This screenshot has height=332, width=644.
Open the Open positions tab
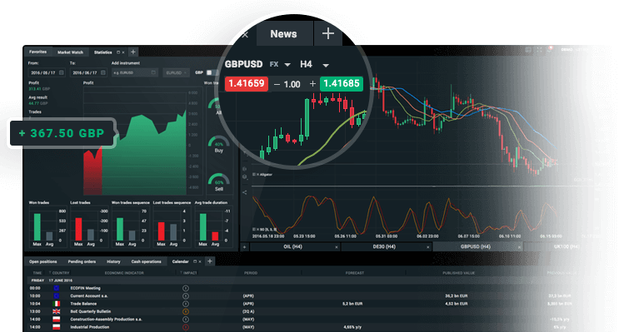click(x=42, y=261)
